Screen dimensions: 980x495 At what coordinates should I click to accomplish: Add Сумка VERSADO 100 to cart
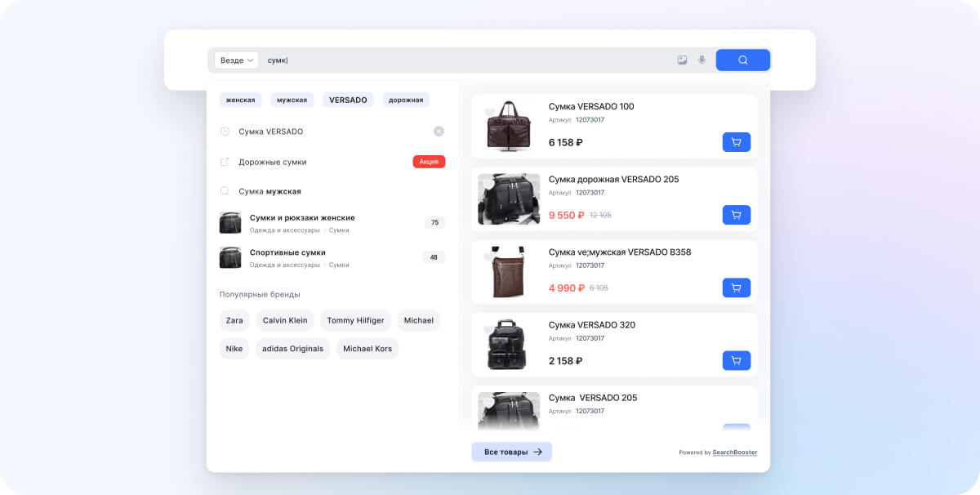pyautogui.click(x=737, y=142)
